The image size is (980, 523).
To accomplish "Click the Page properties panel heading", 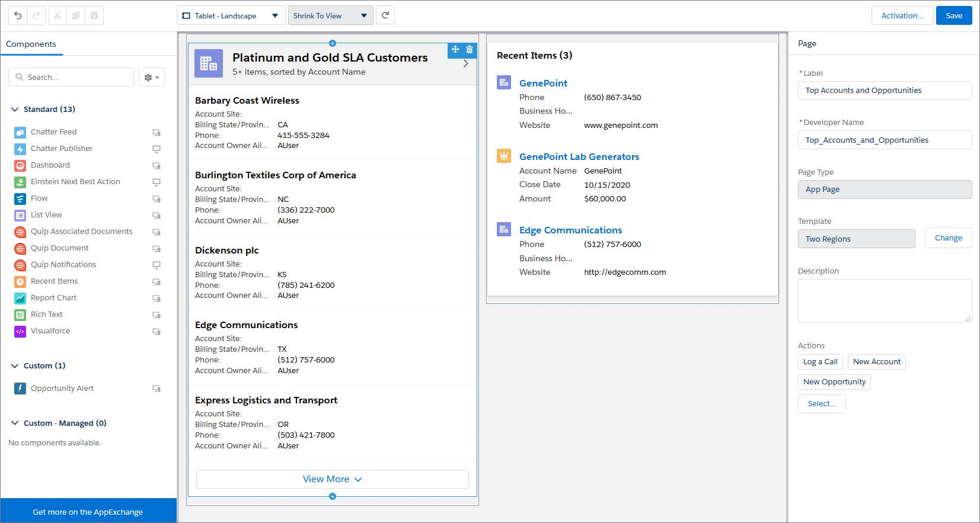I will (807, 43).
